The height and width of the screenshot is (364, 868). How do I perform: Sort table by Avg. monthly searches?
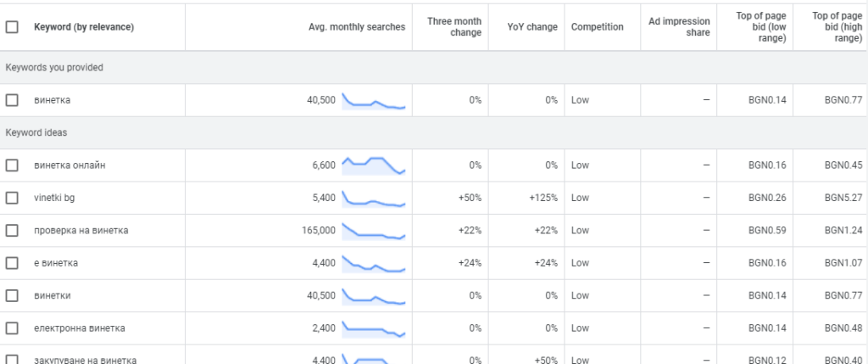(356, 27)
